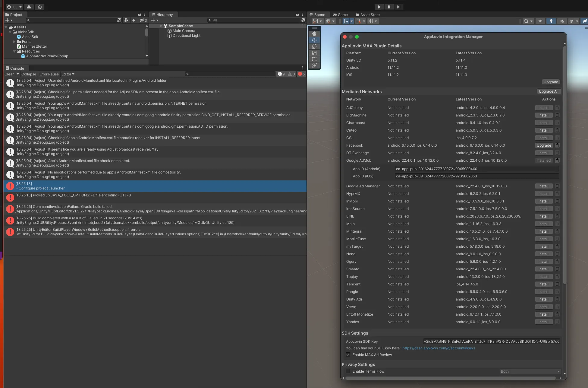Collapse the AlohaSdk folder
Viewport: 588px width, 388px height.
point(10,32)
